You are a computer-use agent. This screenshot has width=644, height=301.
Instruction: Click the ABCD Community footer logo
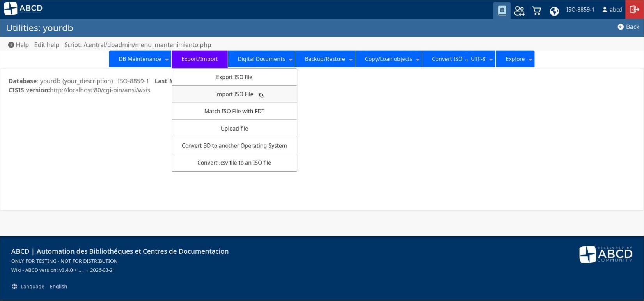click(605, 255)
